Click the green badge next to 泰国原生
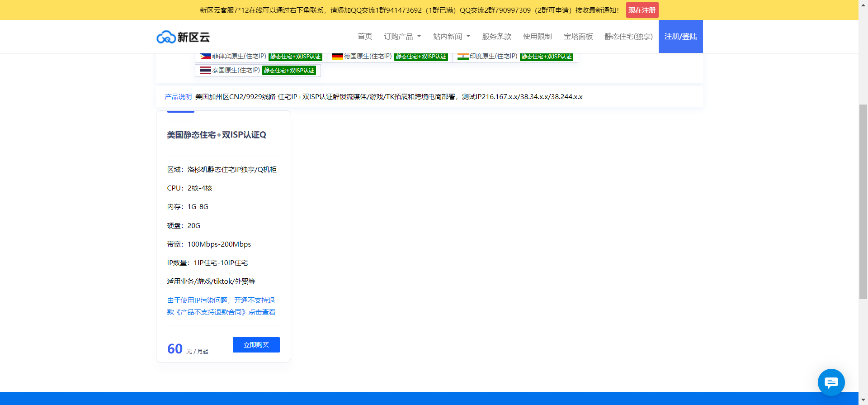The image size is (868, 405). pos(289,71)
